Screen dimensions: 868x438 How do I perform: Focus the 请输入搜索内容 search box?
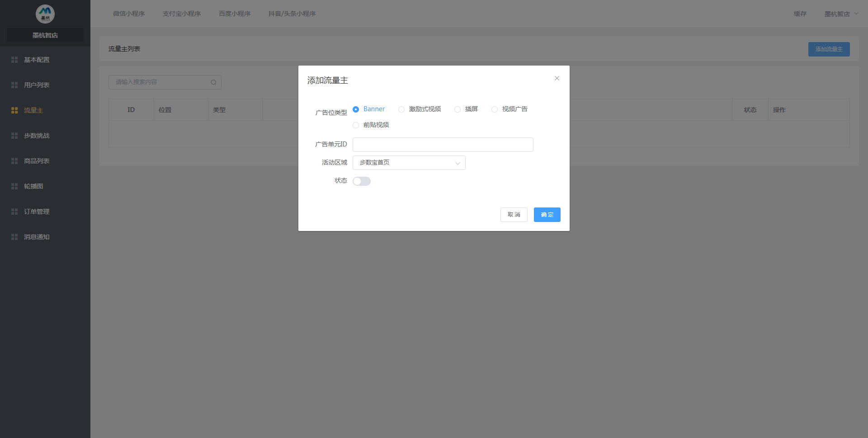pyautogui.click(x=165, y=82)
